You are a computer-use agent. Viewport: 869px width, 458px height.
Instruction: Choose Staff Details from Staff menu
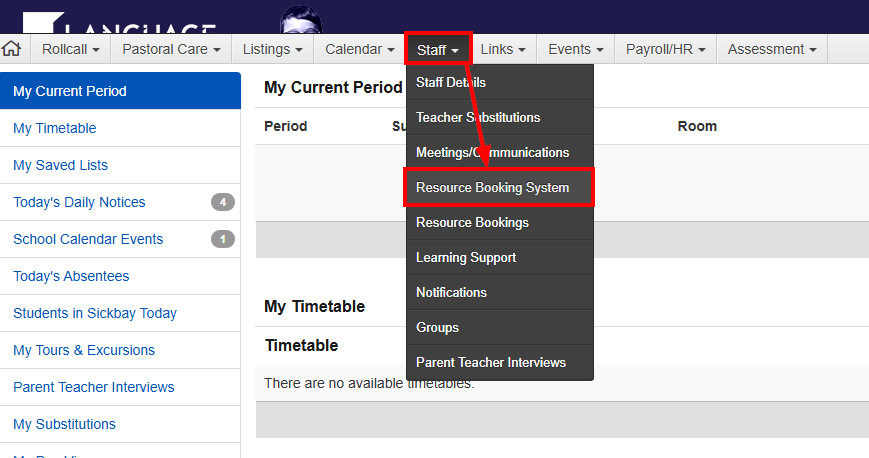tap(451, 82)
